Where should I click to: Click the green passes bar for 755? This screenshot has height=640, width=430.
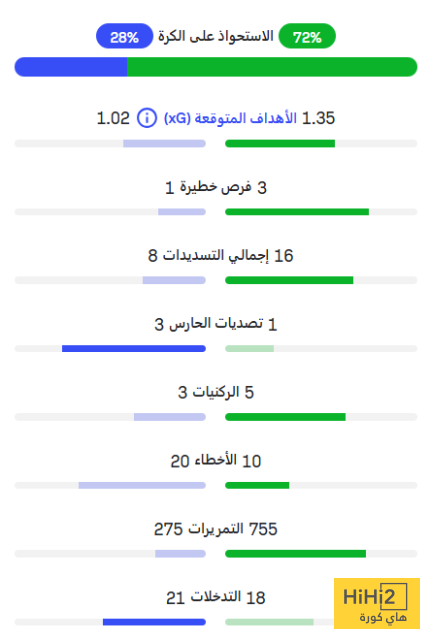point(295,554)
